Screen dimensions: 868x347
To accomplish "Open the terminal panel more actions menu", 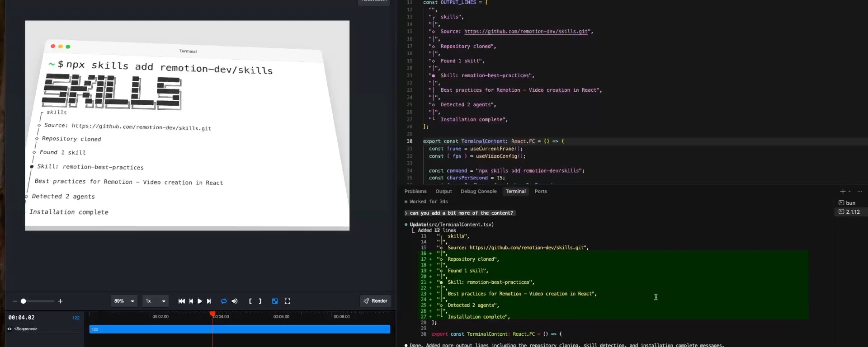I will pos(860,192).
